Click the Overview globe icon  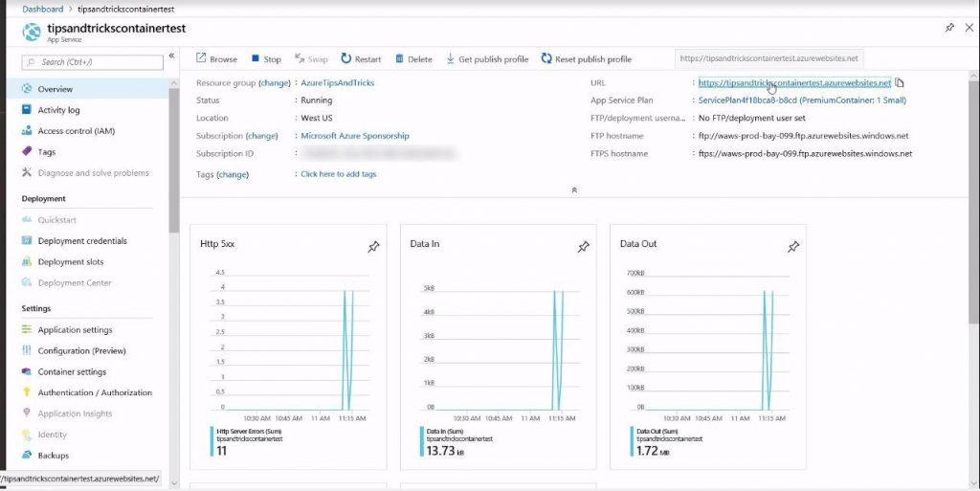click(x=26, y=89)
